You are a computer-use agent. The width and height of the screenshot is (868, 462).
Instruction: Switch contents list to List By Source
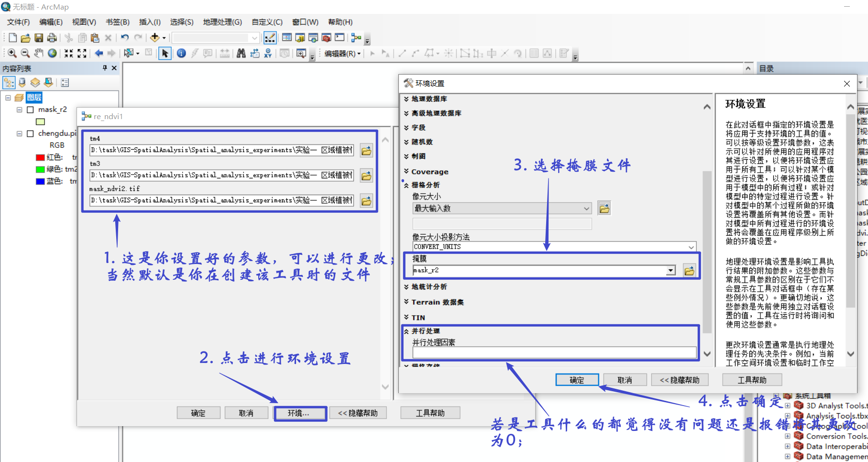22,82
